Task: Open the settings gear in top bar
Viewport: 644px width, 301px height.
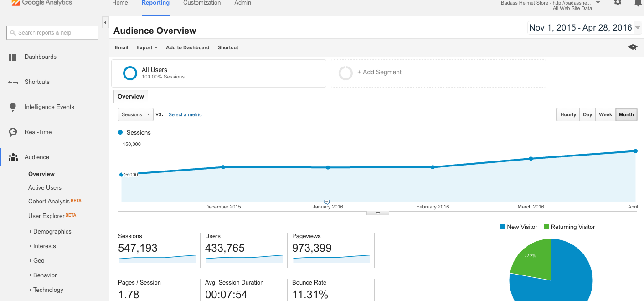Action: coord(618,2)
